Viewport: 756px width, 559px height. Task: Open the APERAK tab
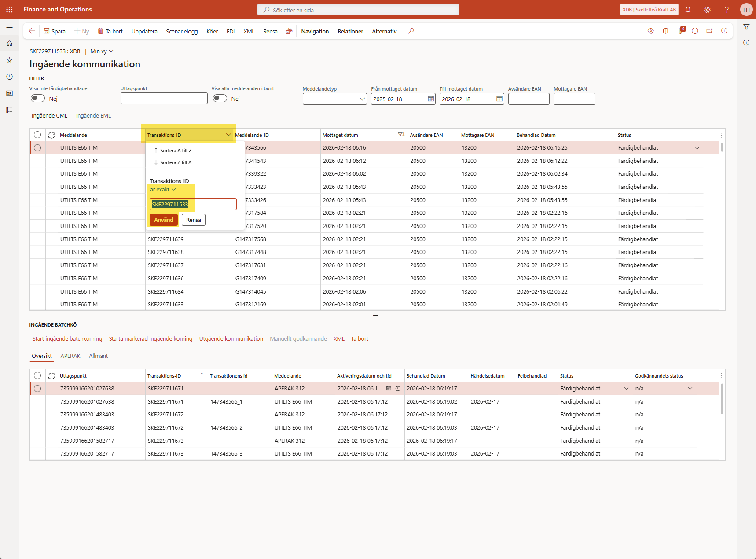70,356
